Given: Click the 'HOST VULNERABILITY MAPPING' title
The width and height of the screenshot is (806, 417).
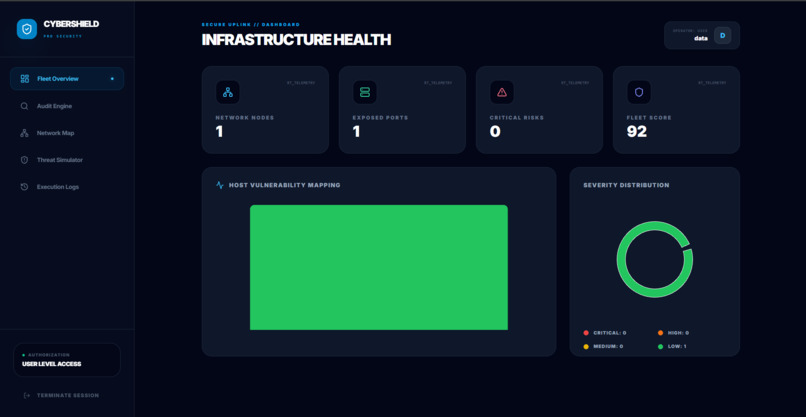Looking at the screenshot, I should (x=285, y=185).
